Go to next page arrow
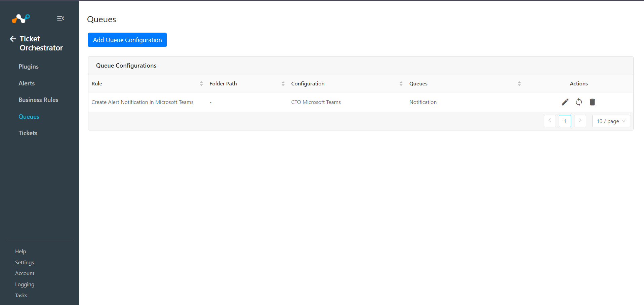 [580, 121]
